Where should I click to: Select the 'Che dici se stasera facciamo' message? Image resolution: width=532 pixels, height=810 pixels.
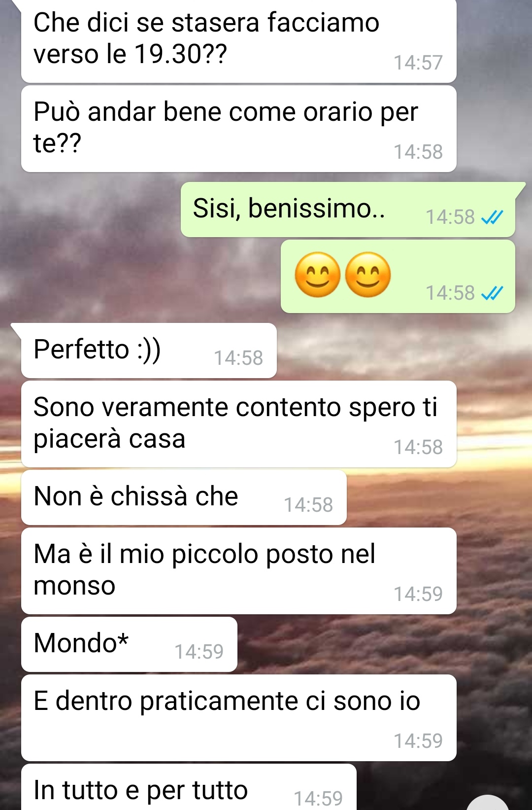point(238,40)
